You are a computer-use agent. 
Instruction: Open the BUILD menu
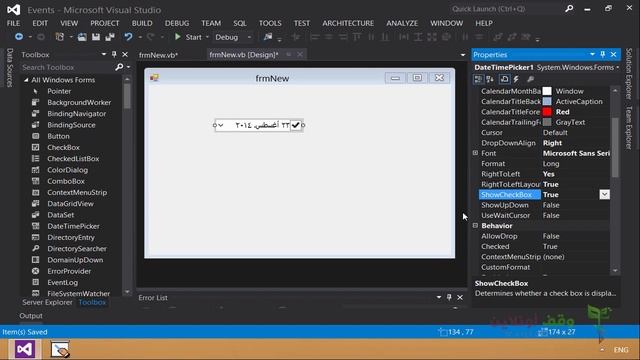coord(142,23)
